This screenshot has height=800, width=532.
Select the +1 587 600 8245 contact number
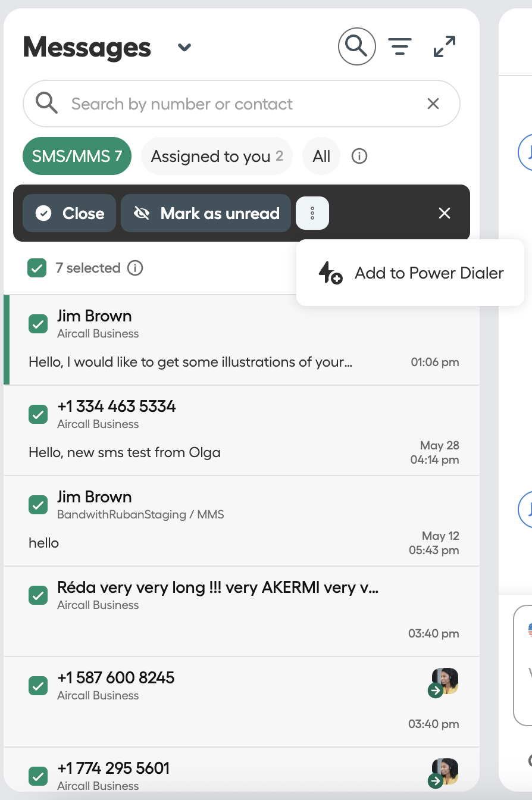[x=116, y=677]
